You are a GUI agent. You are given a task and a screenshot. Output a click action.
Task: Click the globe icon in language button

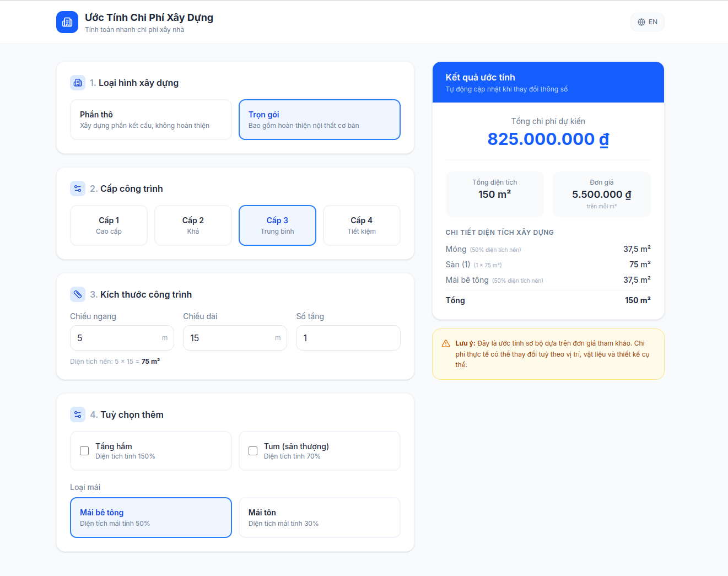pyautogui.click(x=641, y=22)
